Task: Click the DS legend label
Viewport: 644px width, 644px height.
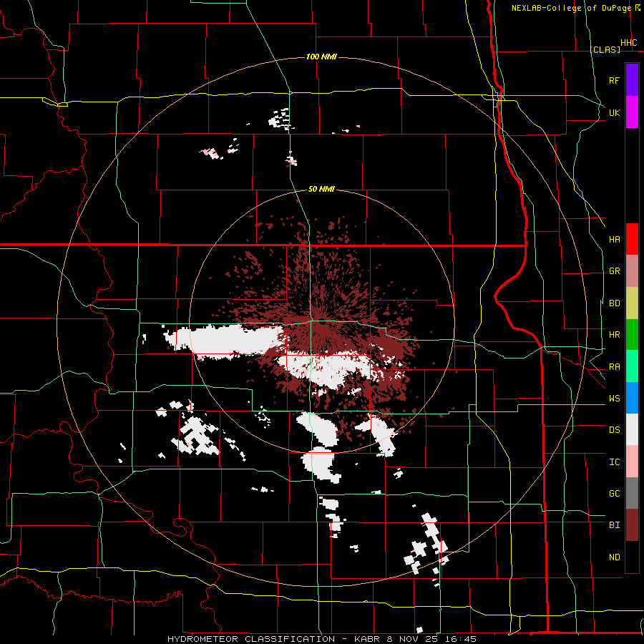Action: [614, 430]
